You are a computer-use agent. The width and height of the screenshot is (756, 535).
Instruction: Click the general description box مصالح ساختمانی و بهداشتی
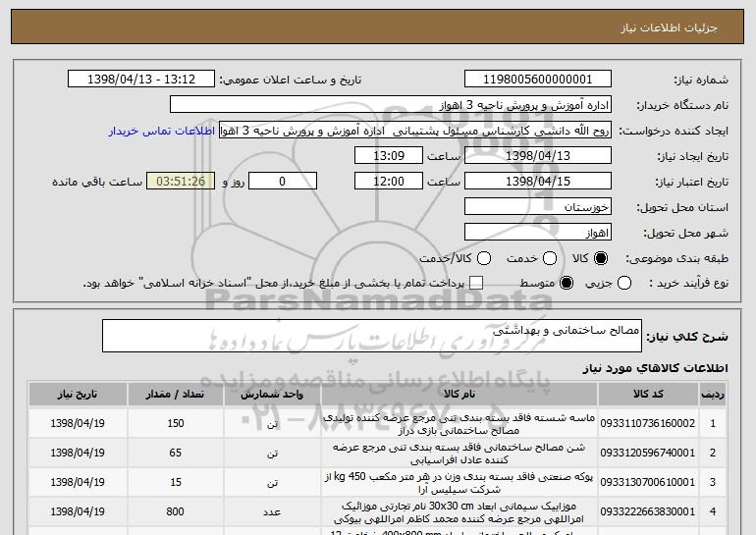(x=372, y=336)
